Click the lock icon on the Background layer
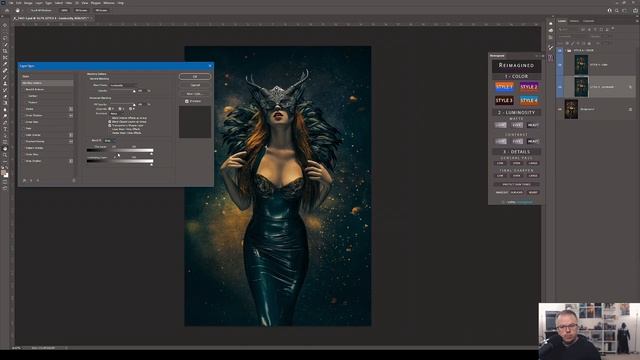640x360 pixels. point(630,109)
